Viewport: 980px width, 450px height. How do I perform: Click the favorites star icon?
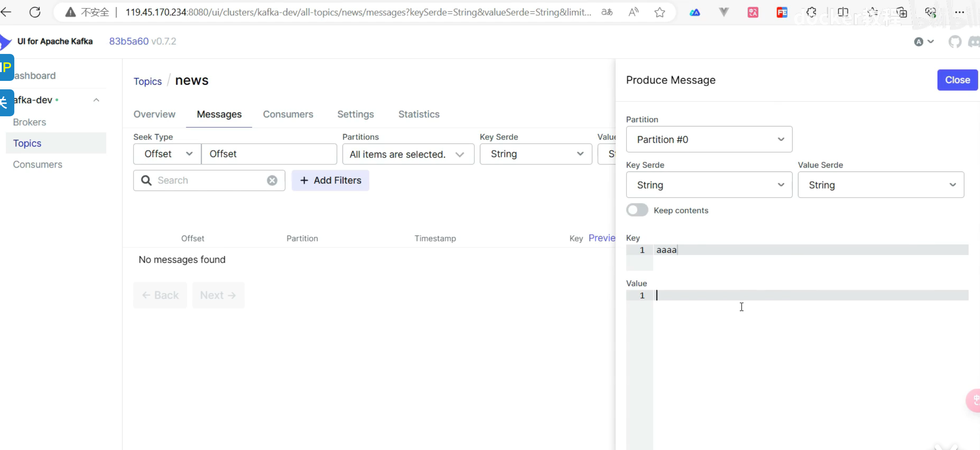(x=660, y=12)
